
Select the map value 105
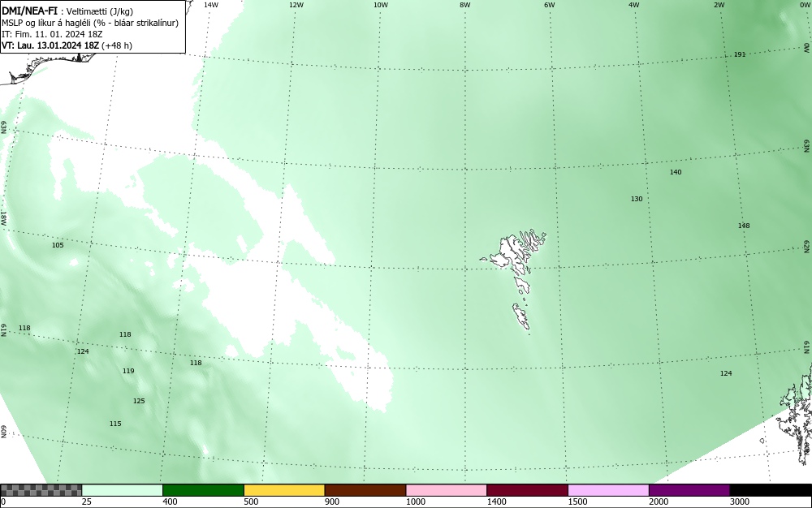click(x=58, y=245)
